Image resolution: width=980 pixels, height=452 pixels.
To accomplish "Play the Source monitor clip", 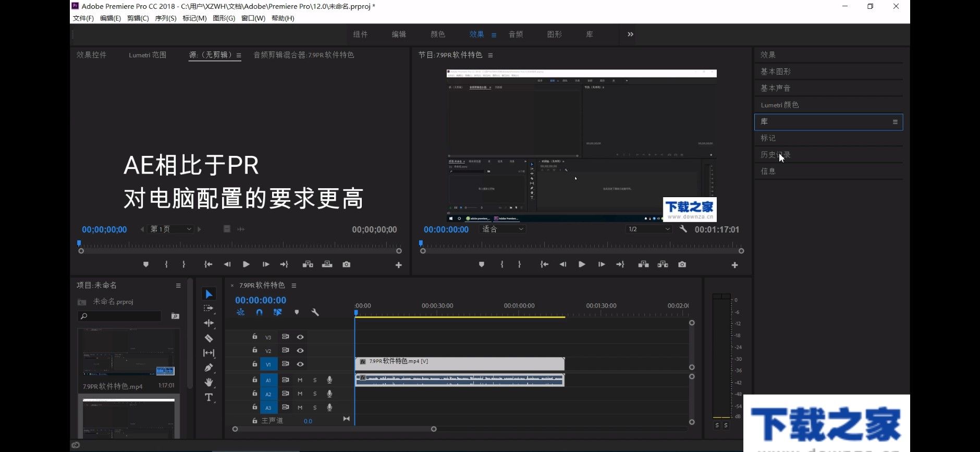I will click(x=246, y=264).
